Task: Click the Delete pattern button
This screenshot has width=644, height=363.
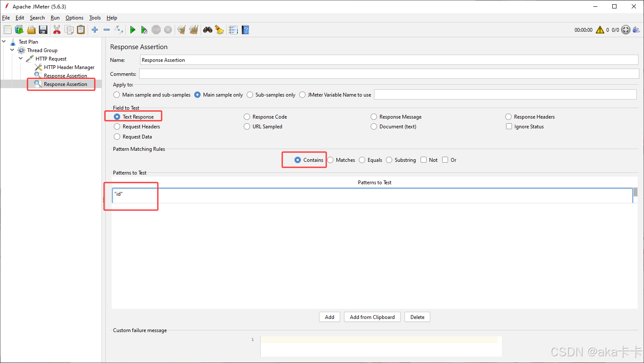Action: click(x=417, y=317)
